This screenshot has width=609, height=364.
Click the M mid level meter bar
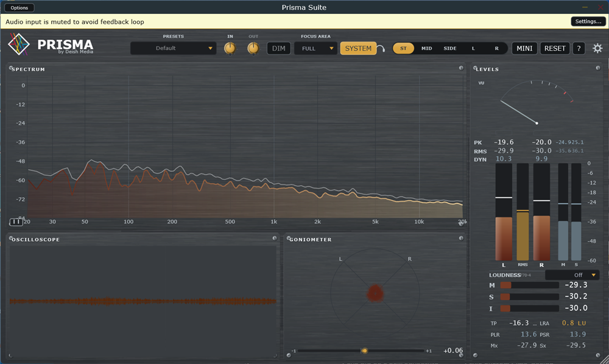click(x=563, y=212)
